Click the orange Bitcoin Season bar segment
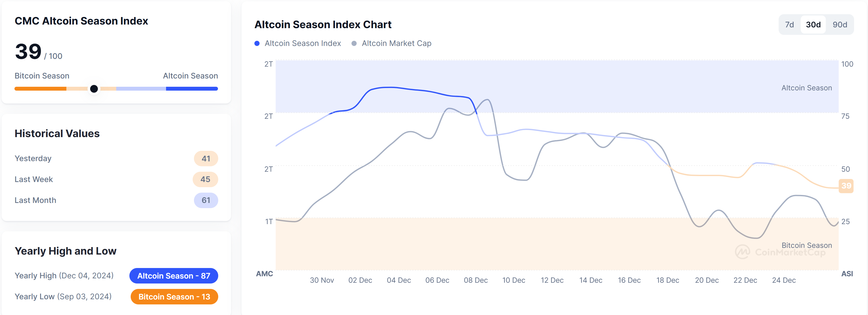Viewport: 868px width, 315px height. 41,89
